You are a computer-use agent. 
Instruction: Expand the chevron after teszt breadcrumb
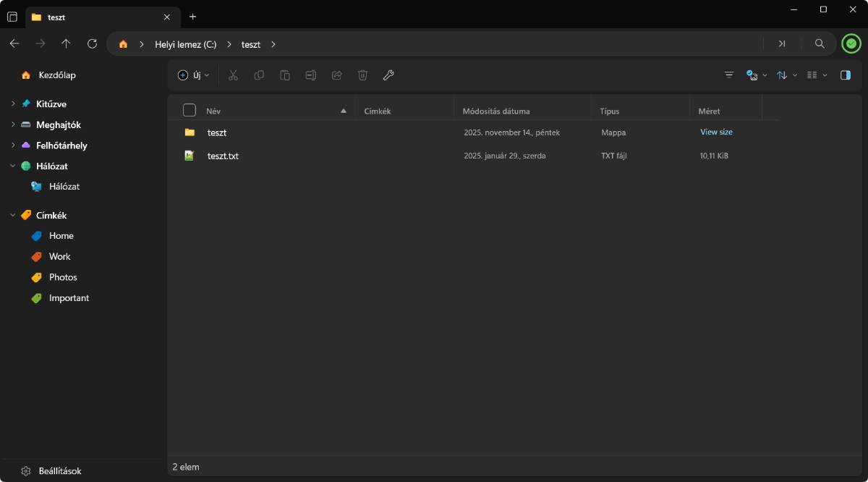point(273,44)
